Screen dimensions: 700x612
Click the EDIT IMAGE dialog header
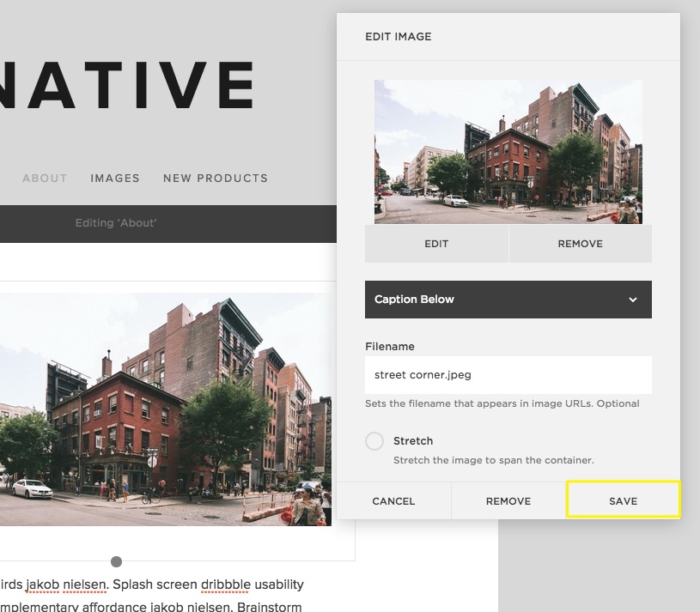pyautogui.click(x=399, y=37)
